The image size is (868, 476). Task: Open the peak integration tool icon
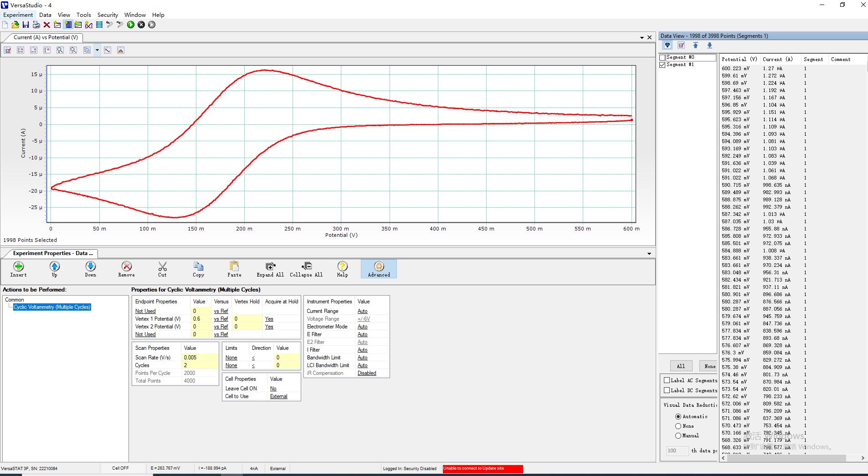click(121, 50)
